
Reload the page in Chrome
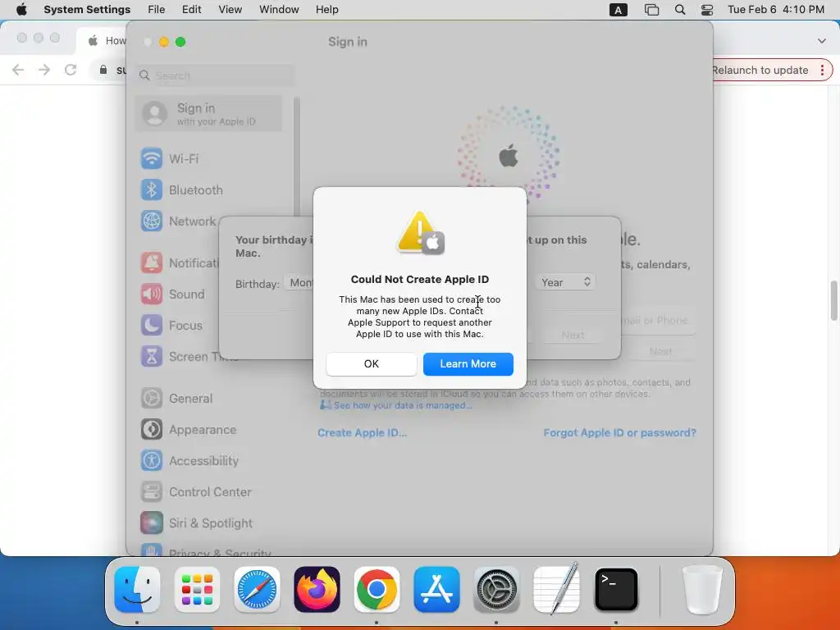(x=71, y=70)
